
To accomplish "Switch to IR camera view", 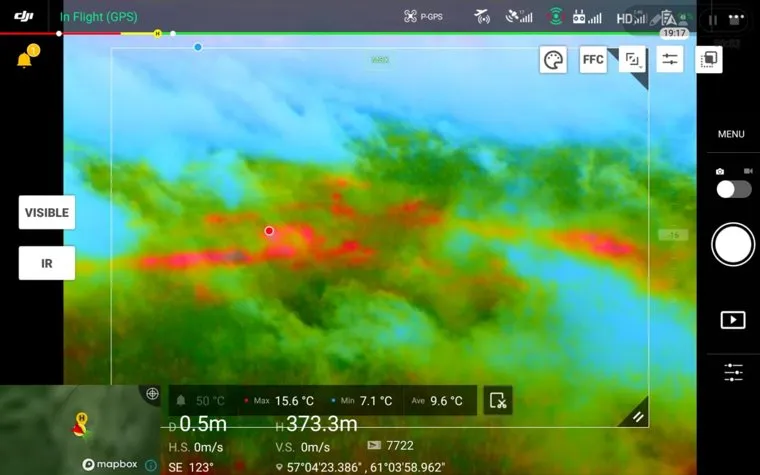I will pyautogui.click(x=47, y=263).
